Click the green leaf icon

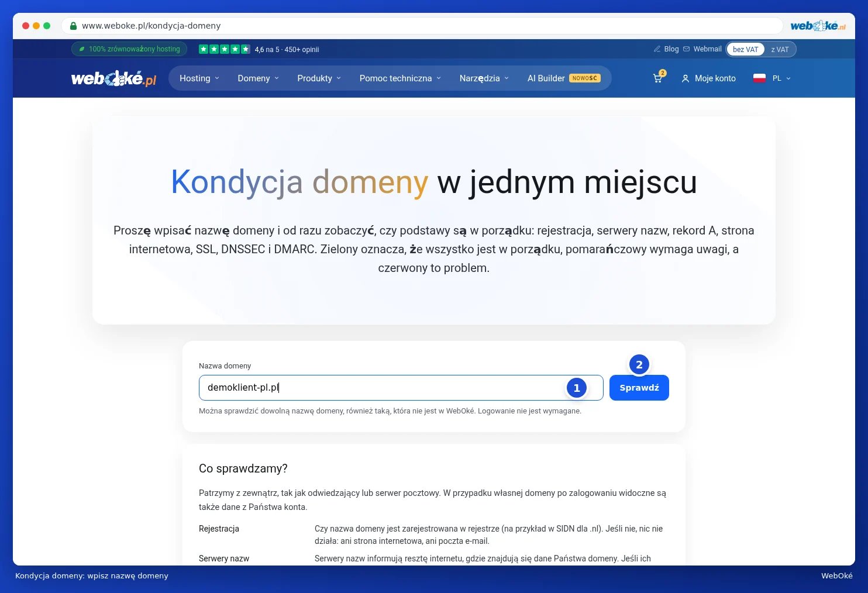click(x=82, y=49)
